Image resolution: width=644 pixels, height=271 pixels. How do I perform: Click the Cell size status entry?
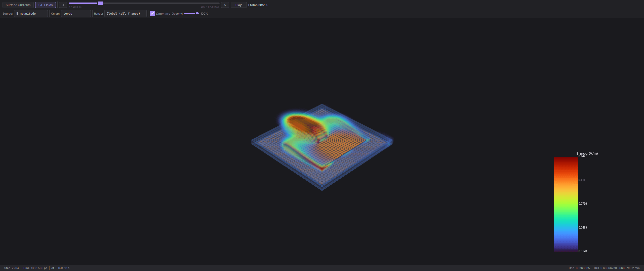pyautogui.click(x=617, y=268)
